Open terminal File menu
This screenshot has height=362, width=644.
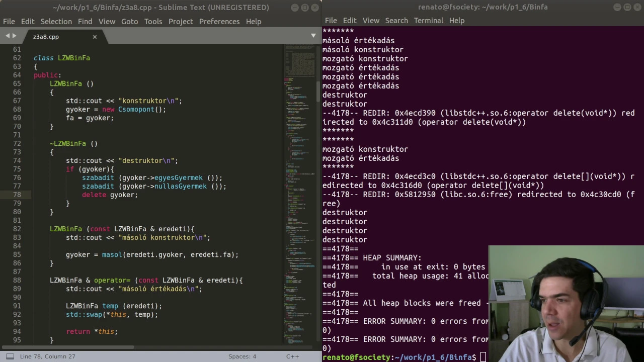click(x=331, y=21)
